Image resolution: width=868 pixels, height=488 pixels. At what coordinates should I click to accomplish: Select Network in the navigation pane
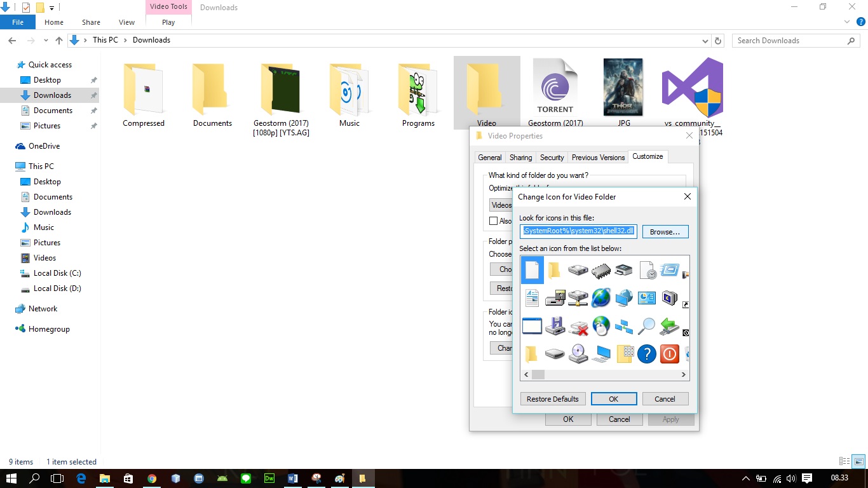43,309
